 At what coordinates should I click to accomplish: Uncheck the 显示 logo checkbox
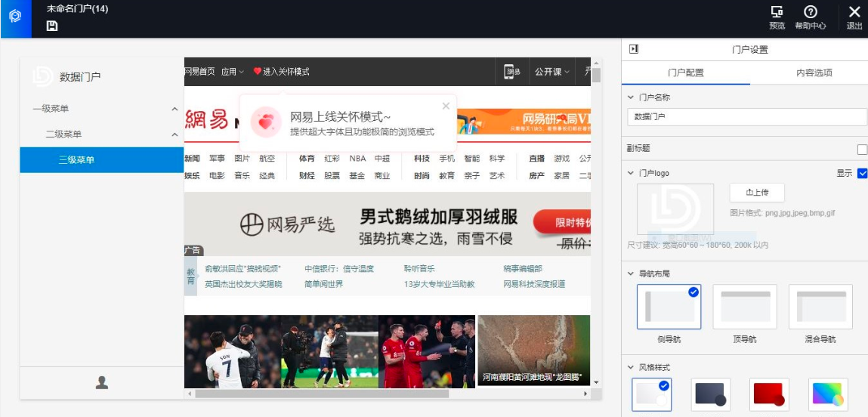pyautogui.click(x=862, y=173)
